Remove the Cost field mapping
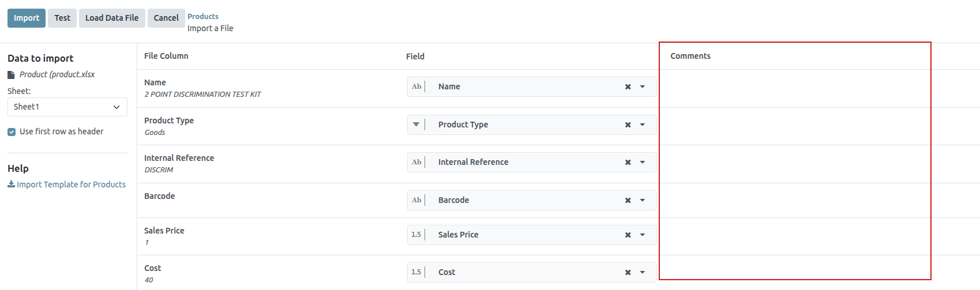The image size is (980, 290). (628, 273)
